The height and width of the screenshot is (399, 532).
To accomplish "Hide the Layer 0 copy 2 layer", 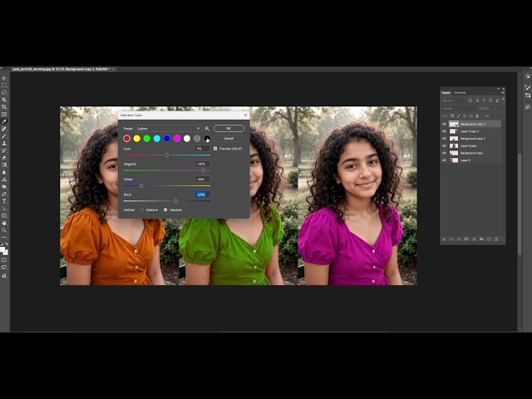I will click(x=444, y=131).
